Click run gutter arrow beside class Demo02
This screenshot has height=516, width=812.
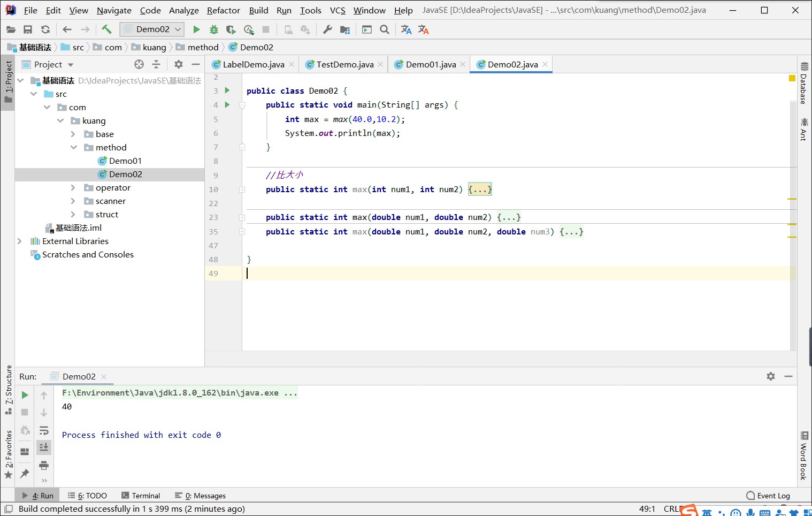[227, 90]
